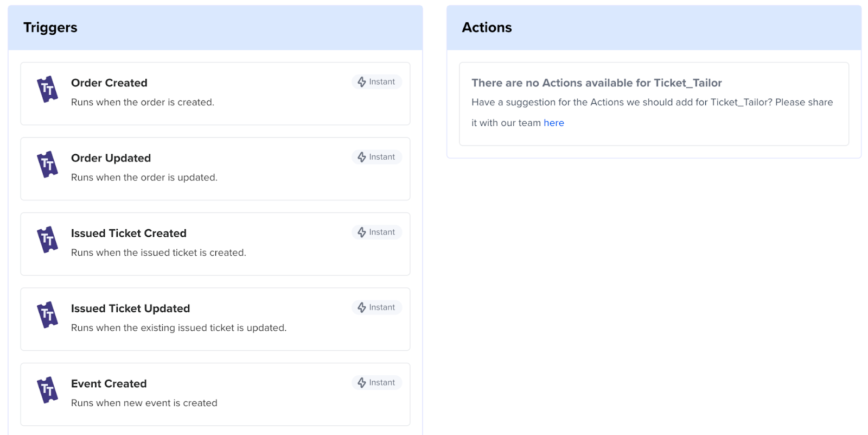Click 'There are no Actions available' message

[597, 83]
